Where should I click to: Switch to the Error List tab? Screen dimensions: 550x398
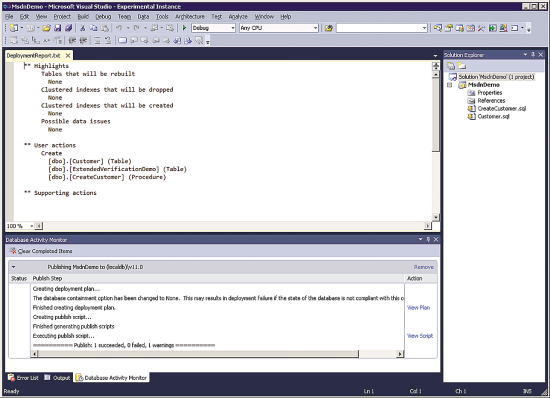click(x=23, y=378)
